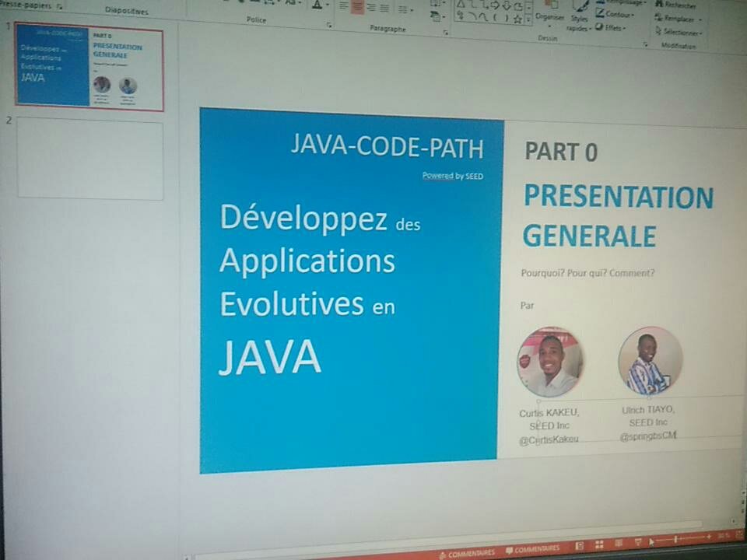Viewport: 747px width, 560px height.
Task: Select Ulrich TIAYO's round photo
Action: pyautogui.click(x=650, y=360)
